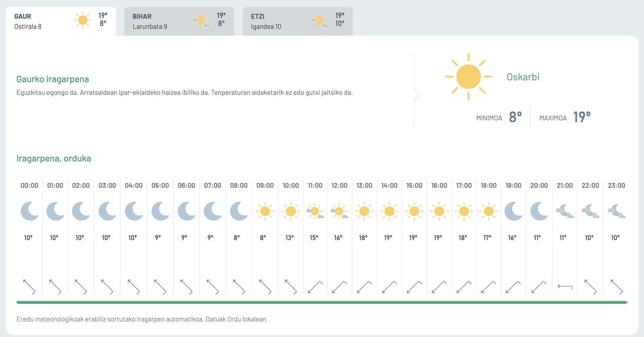Click the MAXIMOA 19° value

[x=582, y=117]
